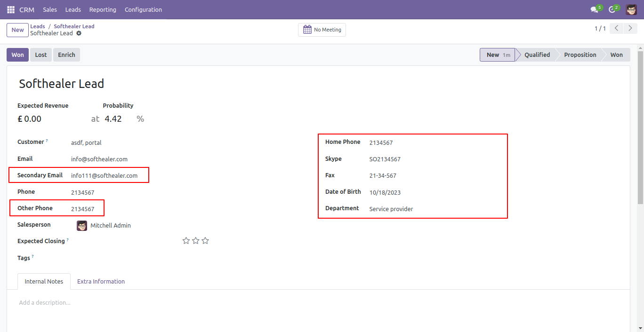Click the New record button
This screenshot has height=332, width=644.
coord(17,30)
